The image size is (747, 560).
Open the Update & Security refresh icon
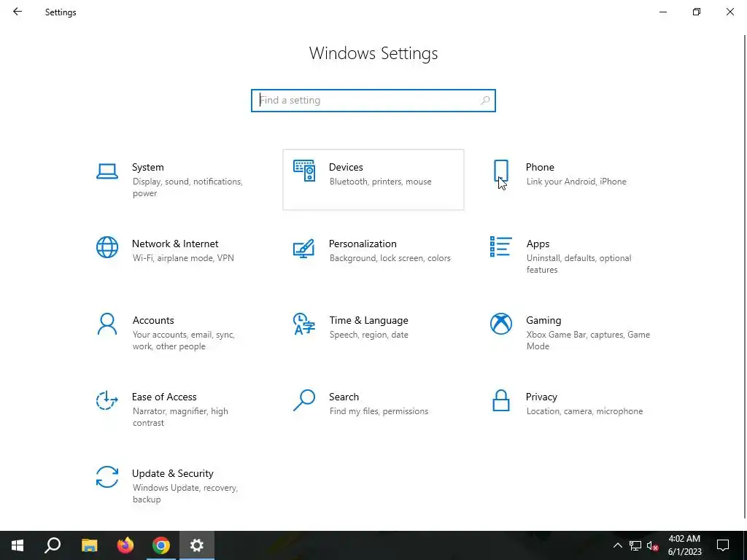point(107,477)
